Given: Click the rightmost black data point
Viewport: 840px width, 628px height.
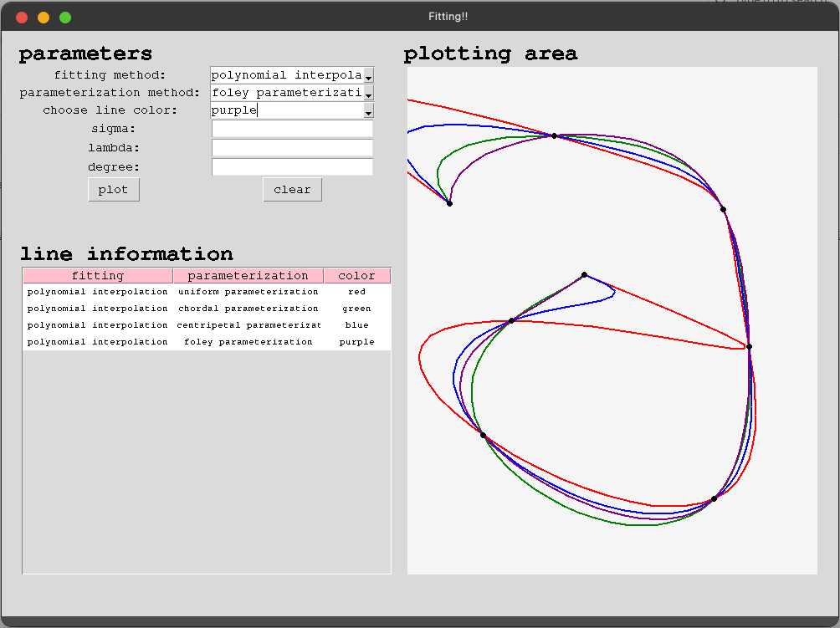Looking at the screenshot, I should click(750, 346).
